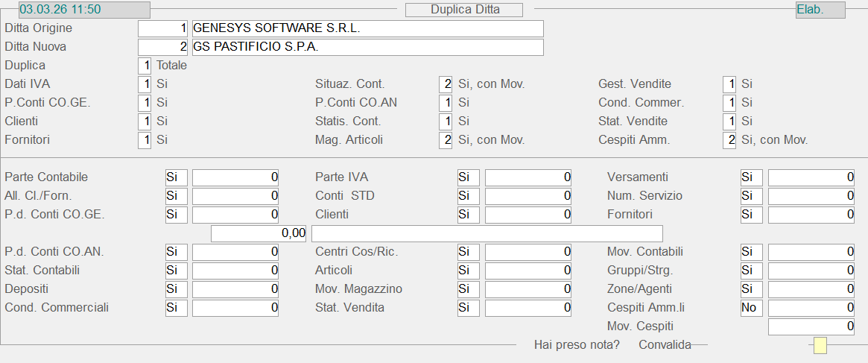Click the Duplica option field

145,66
